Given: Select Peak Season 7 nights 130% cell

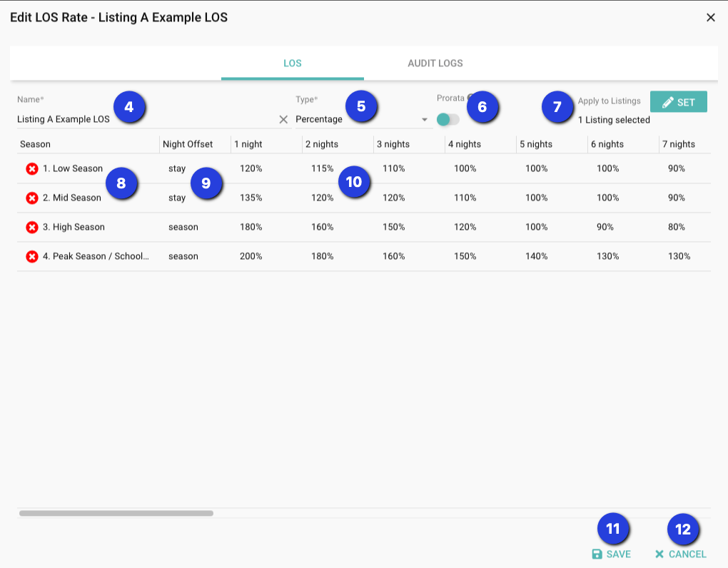Looking at the screenshot, I should (x=679, y=257).
